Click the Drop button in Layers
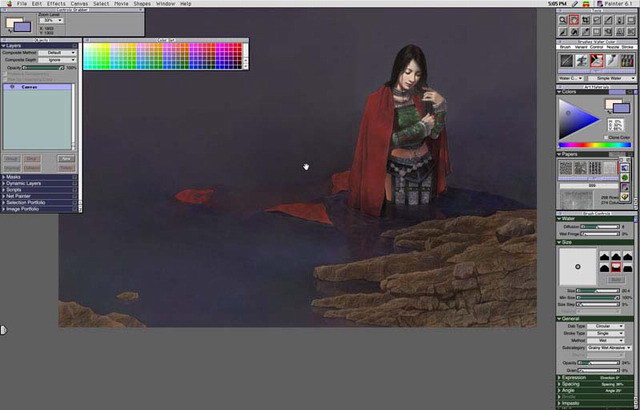The height and width of the screenshot is (410, 640). click(x=31, y=159)
